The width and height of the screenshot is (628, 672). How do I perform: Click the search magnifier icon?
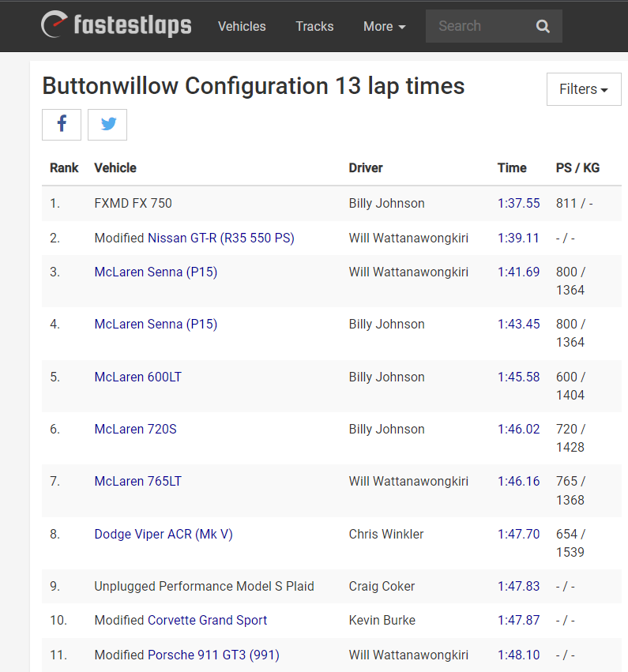tap(543, 26)
